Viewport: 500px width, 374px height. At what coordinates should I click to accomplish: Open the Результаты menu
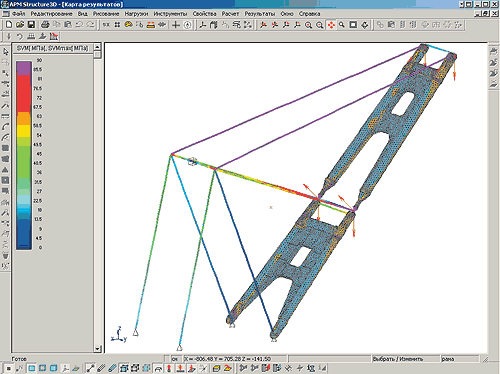coord(260,14)
